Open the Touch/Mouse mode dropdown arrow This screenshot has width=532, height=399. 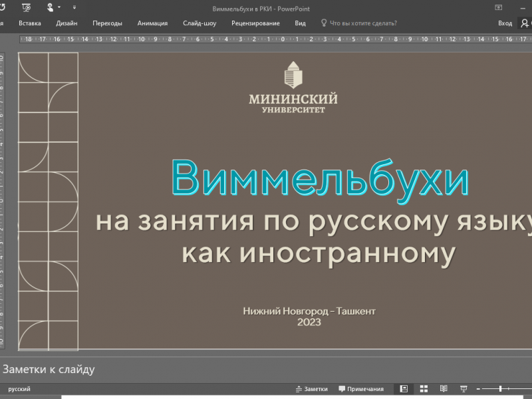[59, 7]
